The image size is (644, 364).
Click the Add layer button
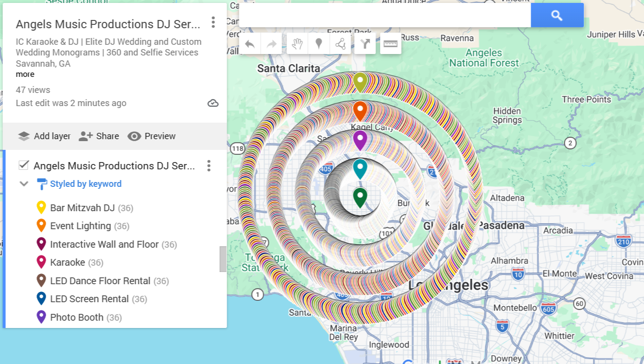(44, 136)
